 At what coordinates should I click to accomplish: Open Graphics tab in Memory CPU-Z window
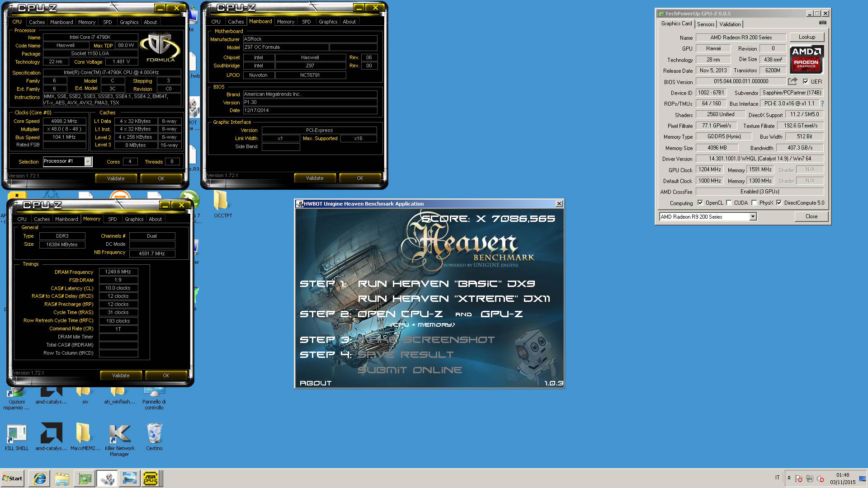134,219
